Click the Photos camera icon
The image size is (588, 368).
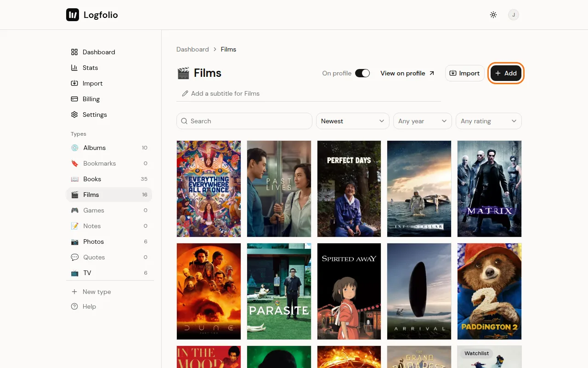(x=74, y=241)
